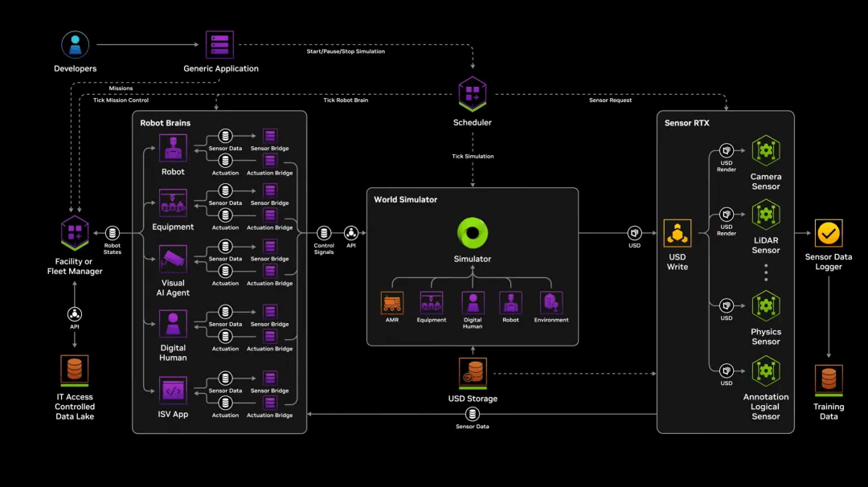The height and width of the screenshot is (487, 868).
Task: Open the USD Storage icon
Action: [472, 371]
